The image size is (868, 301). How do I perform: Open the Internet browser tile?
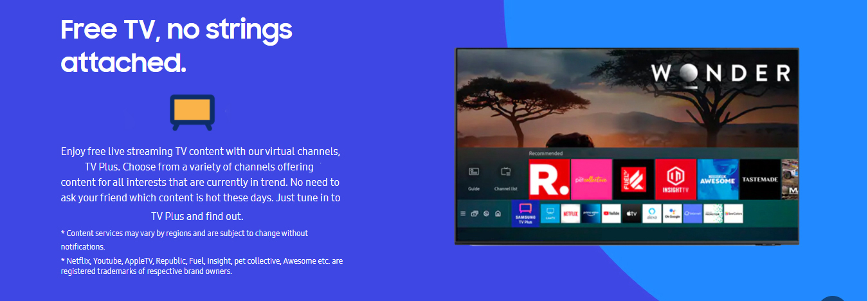click(692, 213)
